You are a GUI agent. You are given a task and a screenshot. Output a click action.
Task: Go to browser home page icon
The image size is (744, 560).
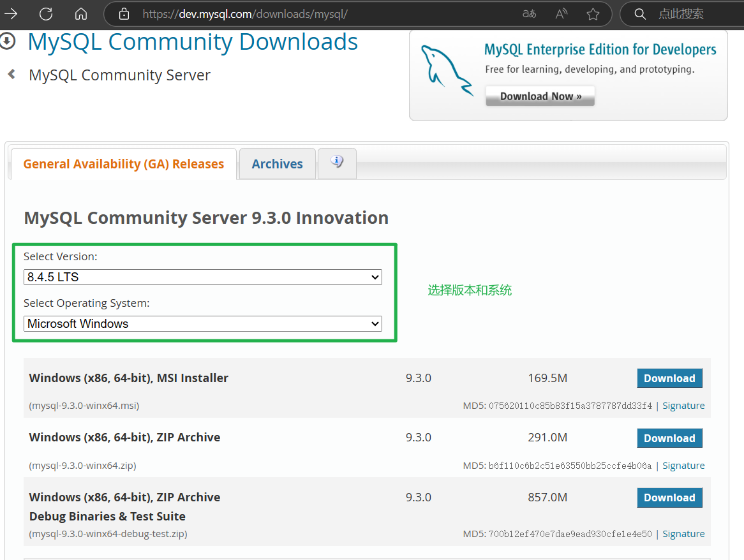coord(81,14)
